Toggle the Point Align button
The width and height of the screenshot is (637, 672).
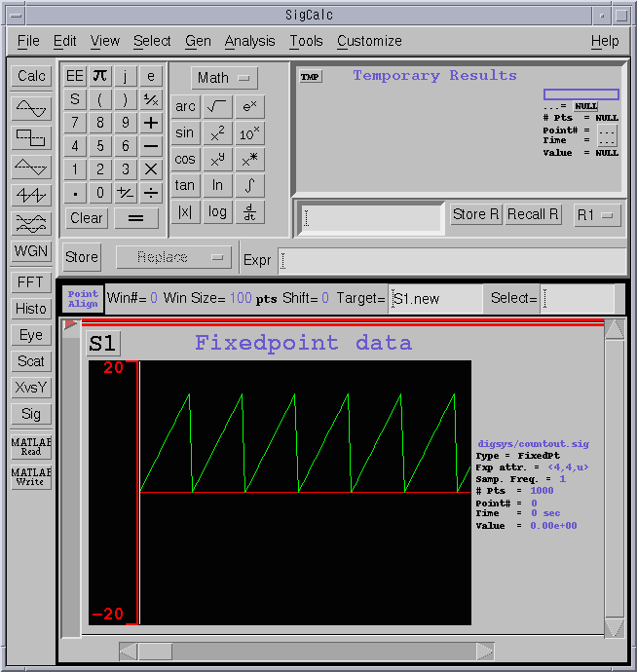pyautogui.click(x=83, y=299)
